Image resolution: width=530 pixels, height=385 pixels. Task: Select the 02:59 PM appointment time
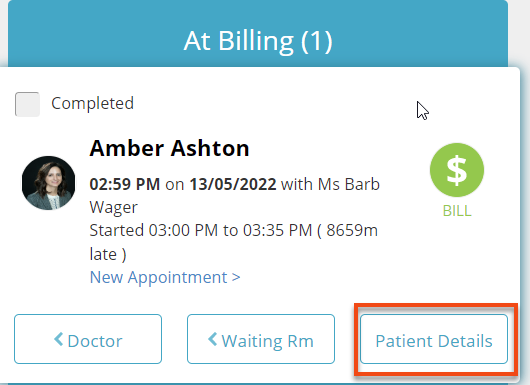click(125, 184)
